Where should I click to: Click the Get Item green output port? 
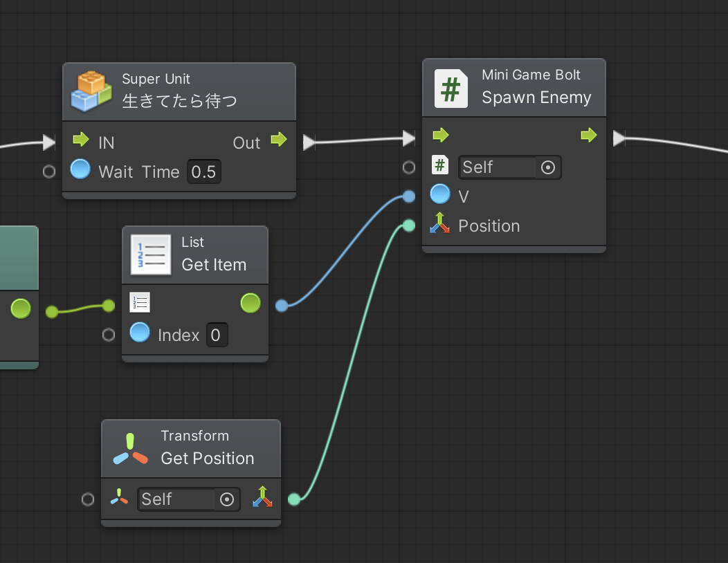tap(251, 303)
